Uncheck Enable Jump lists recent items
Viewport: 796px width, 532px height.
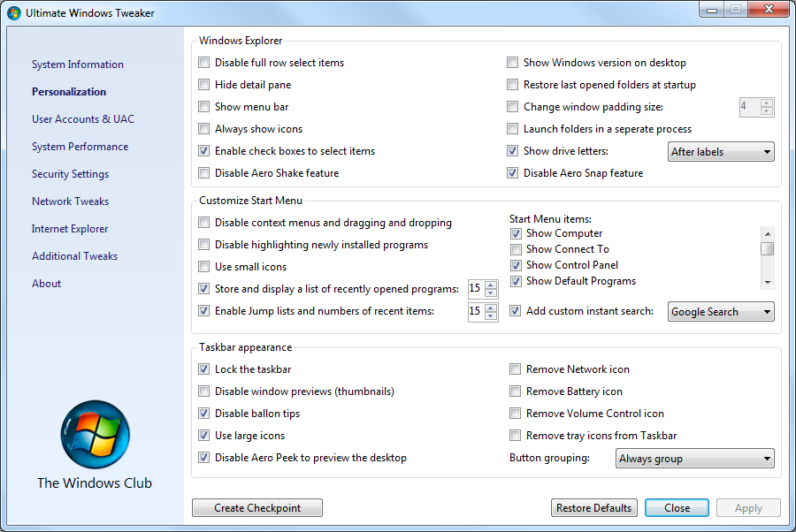click(203, 310)
